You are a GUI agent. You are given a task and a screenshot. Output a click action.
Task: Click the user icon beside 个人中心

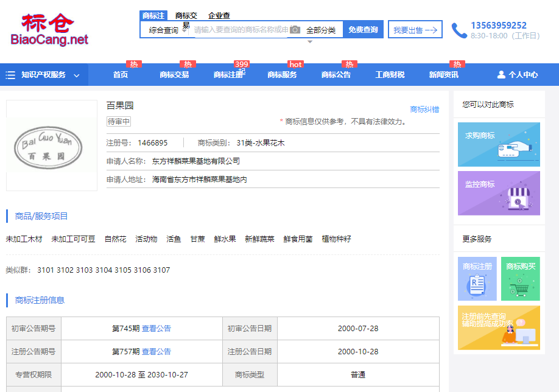[x=501, y=74]
